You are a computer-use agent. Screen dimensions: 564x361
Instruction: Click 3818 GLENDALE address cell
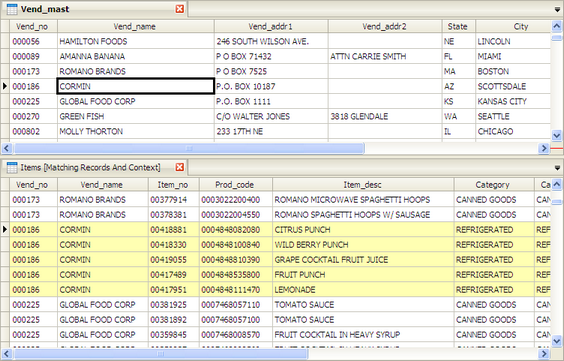pos(385,116)
